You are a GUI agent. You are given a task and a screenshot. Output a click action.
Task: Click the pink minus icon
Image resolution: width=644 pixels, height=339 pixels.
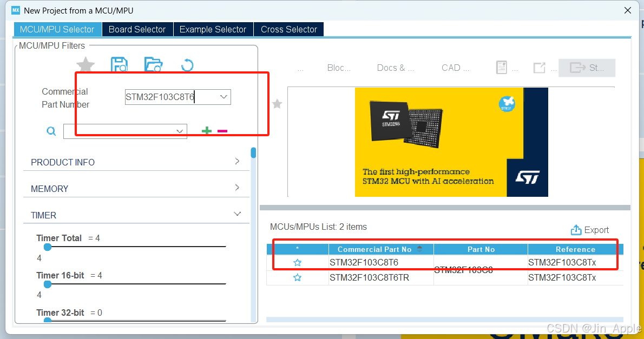tap(222, 131)
